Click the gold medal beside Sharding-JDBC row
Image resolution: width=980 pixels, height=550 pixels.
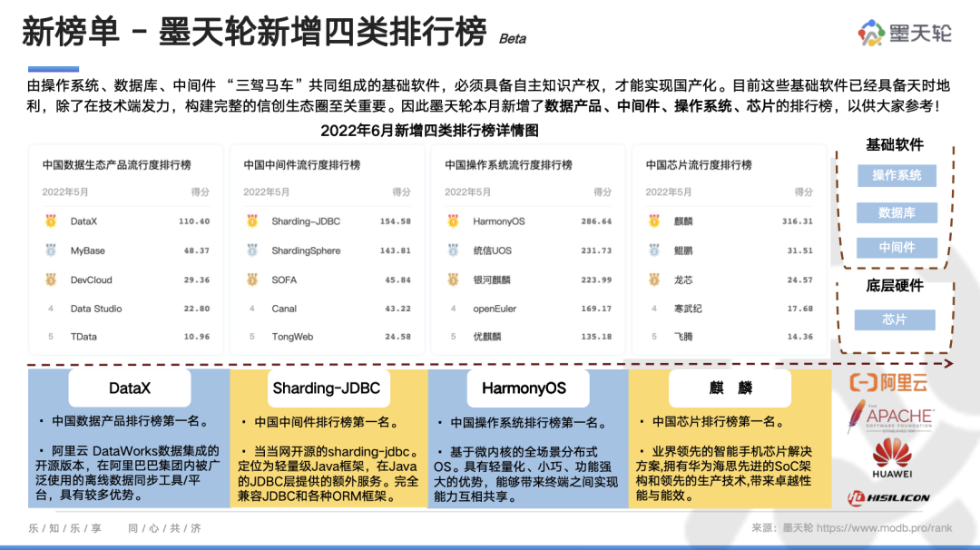252,221
